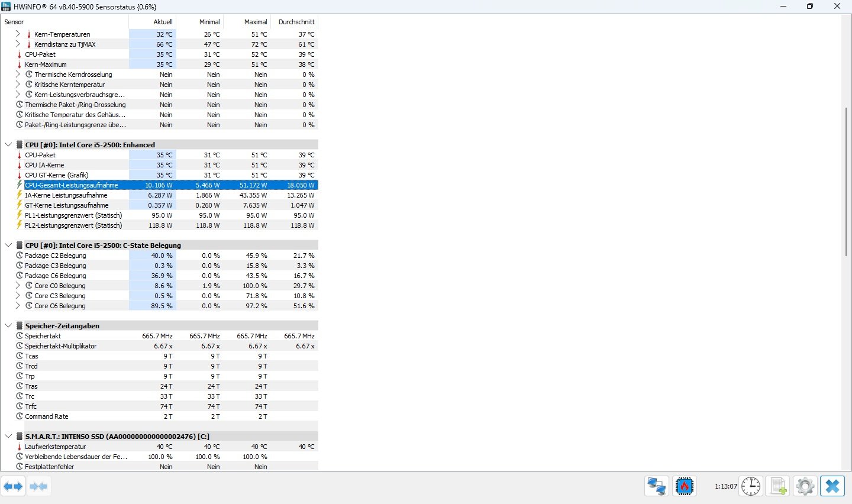Image resolution: width=852 pixels, height=504 pixels.
Task: Click lightning icon beside PL2-Leistungsgrenzwert
Action: [x=20, y=225]
